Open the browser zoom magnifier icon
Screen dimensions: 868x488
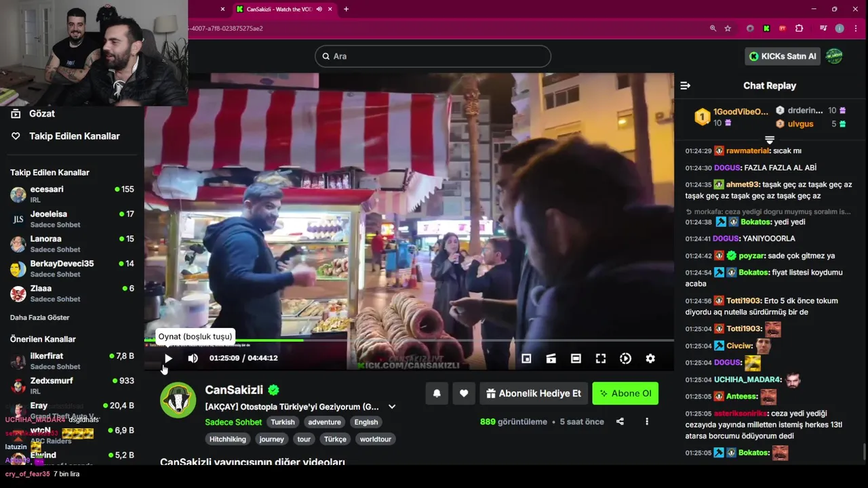[713, 28]
